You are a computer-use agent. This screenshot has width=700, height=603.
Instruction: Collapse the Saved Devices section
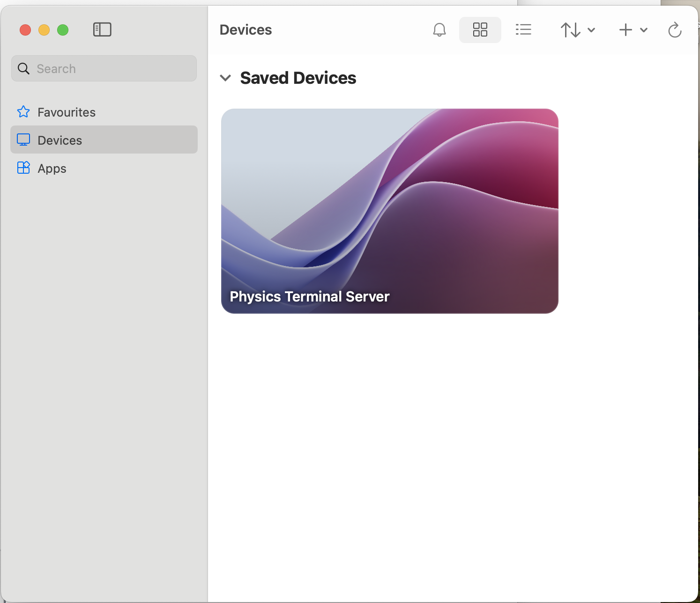225,78
